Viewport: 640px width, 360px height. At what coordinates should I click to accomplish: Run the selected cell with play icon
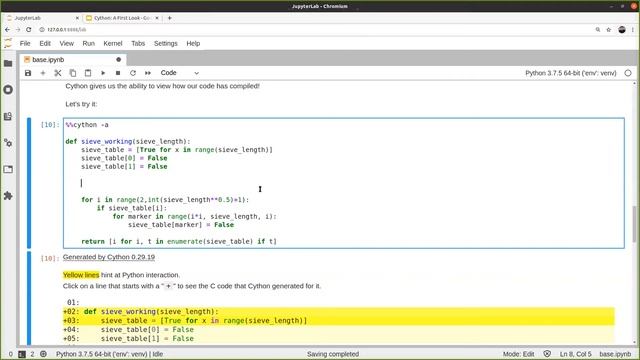[x=103, y=73]
